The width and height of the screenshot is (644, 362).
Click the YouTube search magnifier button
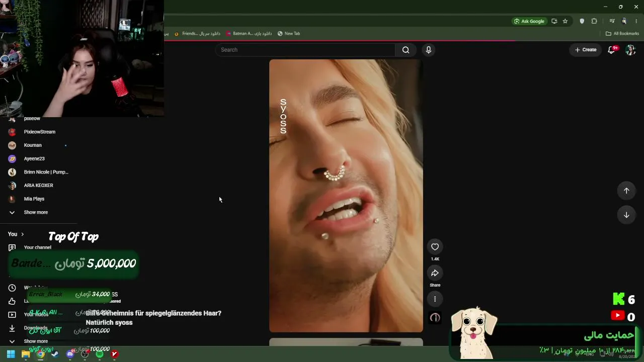(x=406, y=50)
